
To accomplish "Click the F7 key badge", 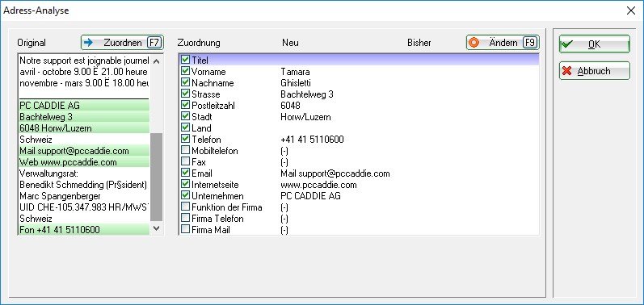I will tap(154, 43).
